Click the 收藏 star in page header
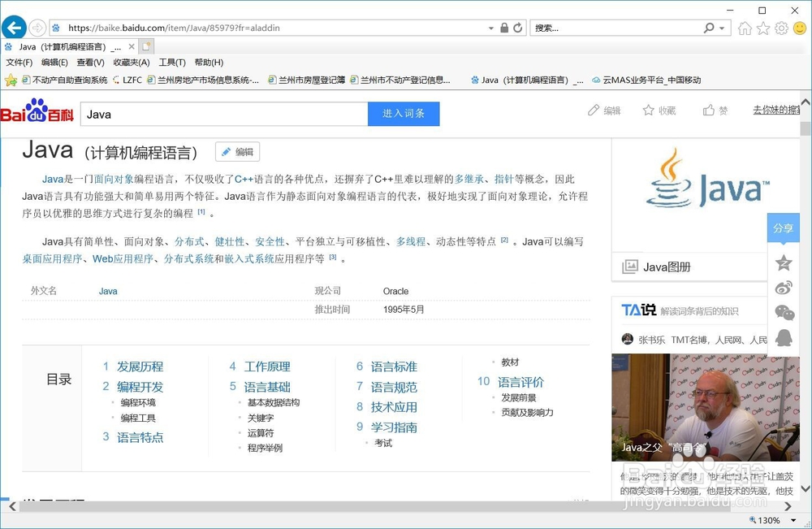This screenshot has width=812, height=529. (648, 110)
